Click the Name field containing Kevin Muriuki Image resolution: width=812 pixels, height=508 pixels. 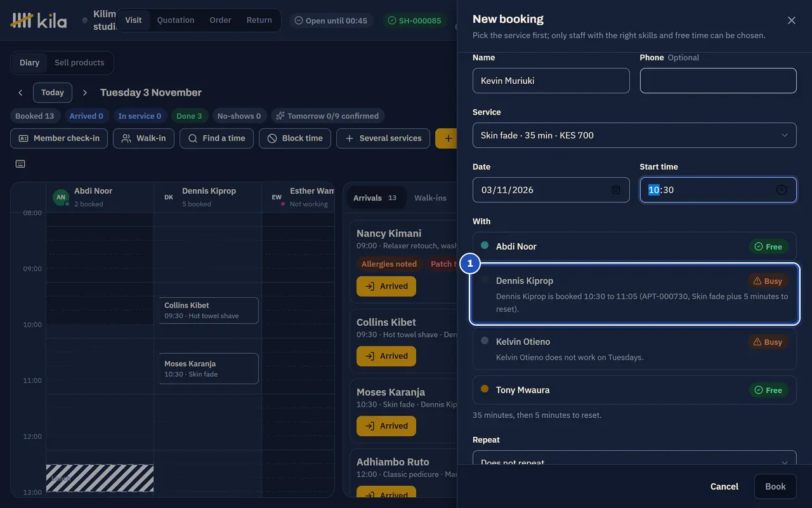(551, 81)
